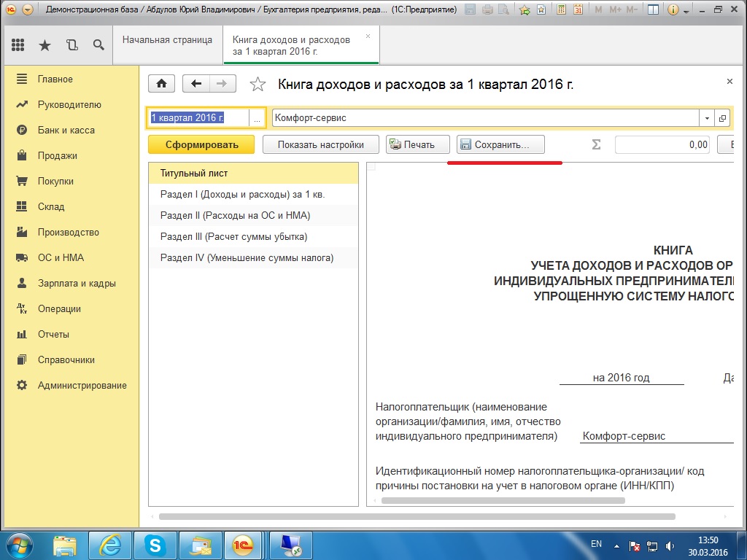
Task: Open the History scroll icon
Action: click(71, 45)
